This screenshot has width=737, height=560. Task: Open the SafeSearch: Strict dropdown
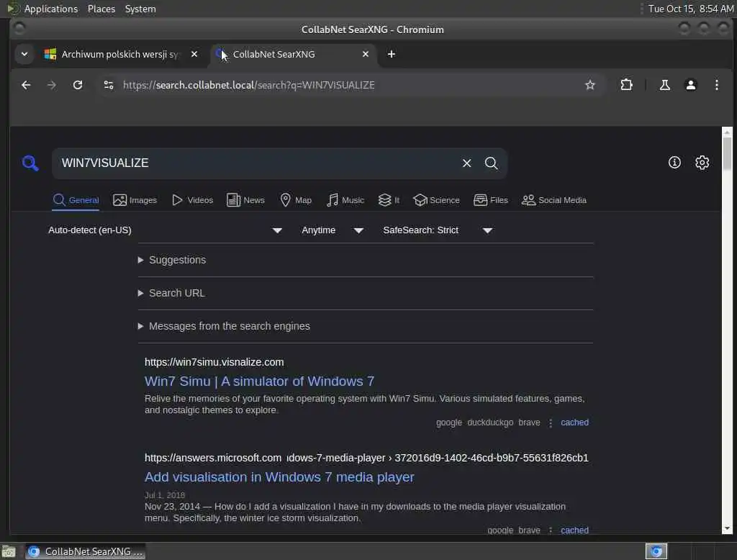point(438,230)
